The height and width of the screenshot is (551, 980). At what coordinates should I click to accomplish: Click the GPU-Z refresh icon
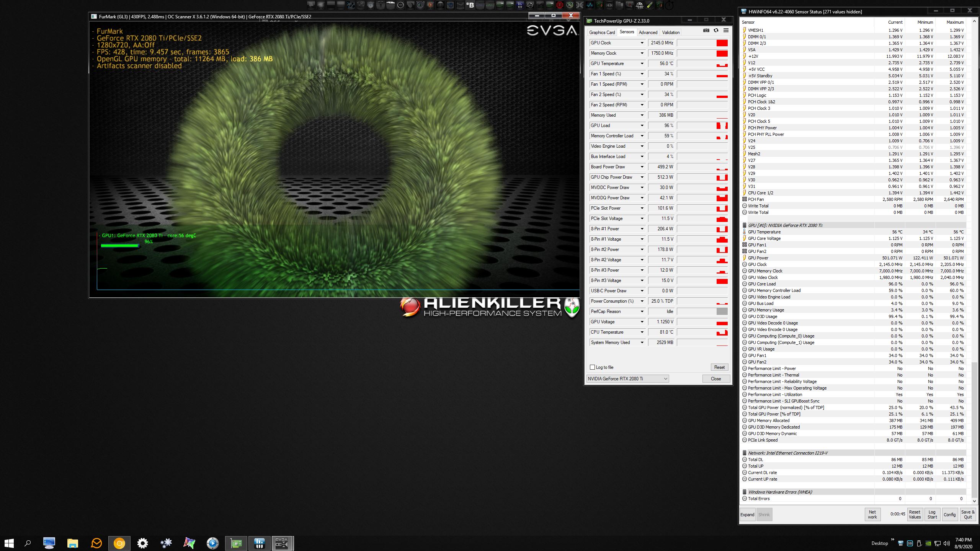pyautogui.click(x=716, y=31)
